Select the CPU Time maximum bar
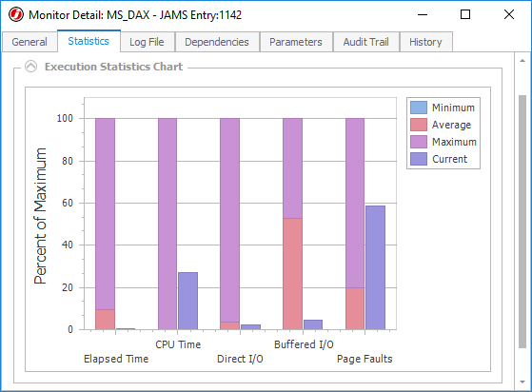This screenshot has width=532, height=392. 167,224
